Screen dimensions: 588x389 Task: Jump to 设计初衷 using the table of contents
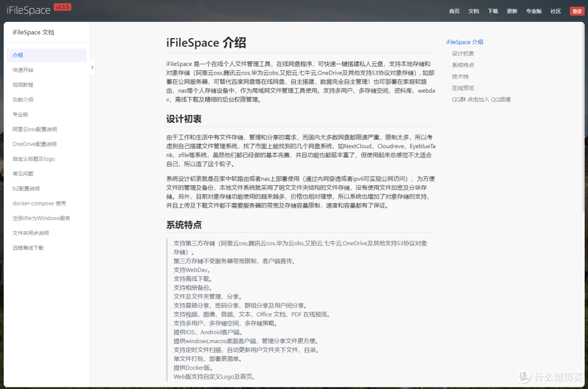[x=463, y=53]
